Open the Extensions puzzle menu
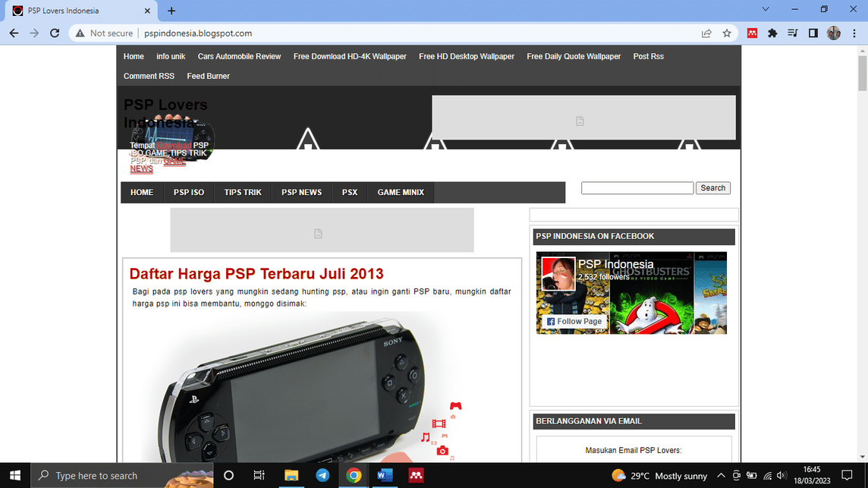The height and width of the screenshot is (488, 868). pyautogui.click(x=773, y=33)
